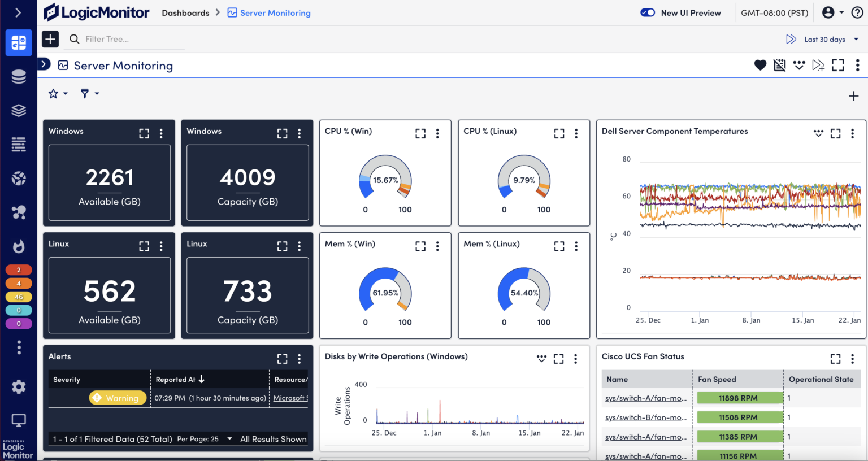Open the Reports icon in dashboard toolbar
This screenshot has width=868, height=461.
780,65
